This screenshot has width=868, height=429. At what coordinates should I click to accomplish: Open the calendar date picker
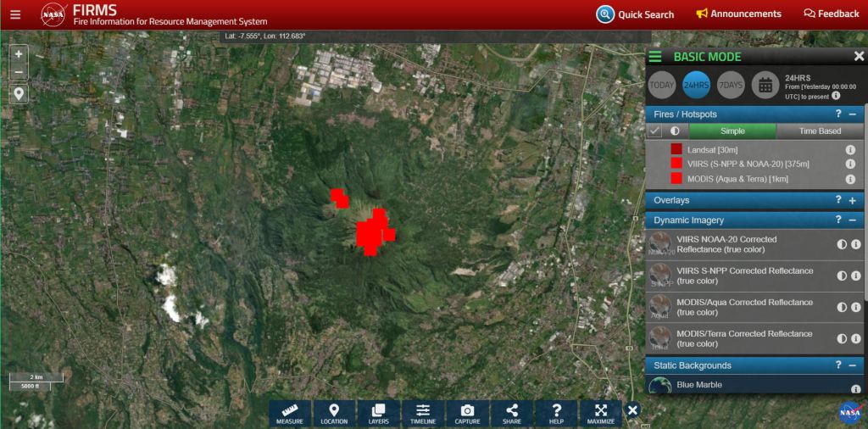coord(765,85)
